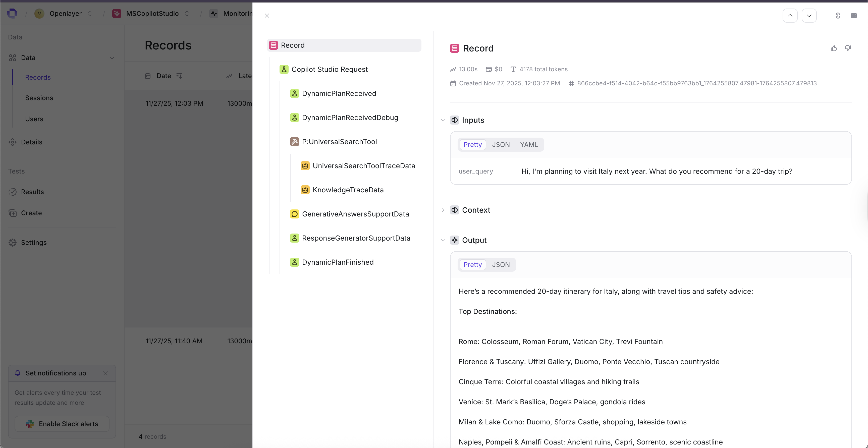Click the Output sparkle icon

[455, 240]
